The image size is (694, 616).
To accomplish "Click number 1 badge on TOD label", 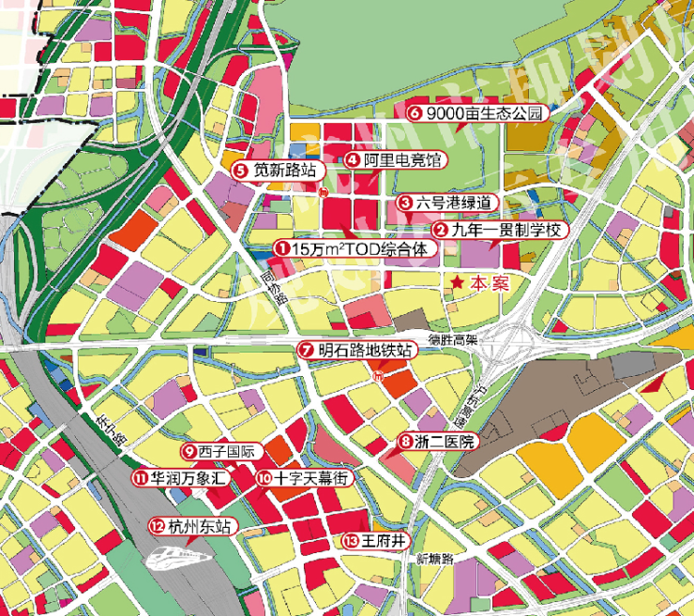I will tap(282, 249).
